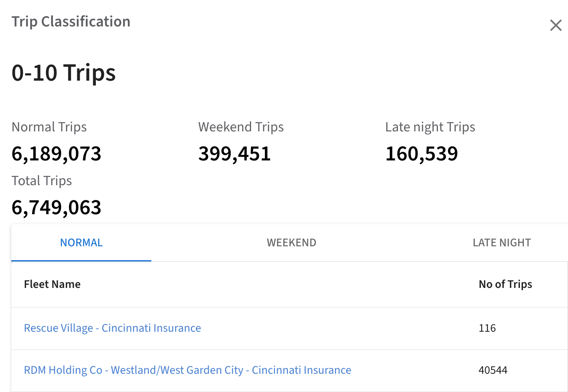This screenshot has height=392, width=568.
Task: Click the 6,189,073 normal trips value
Action: point(56,154)
